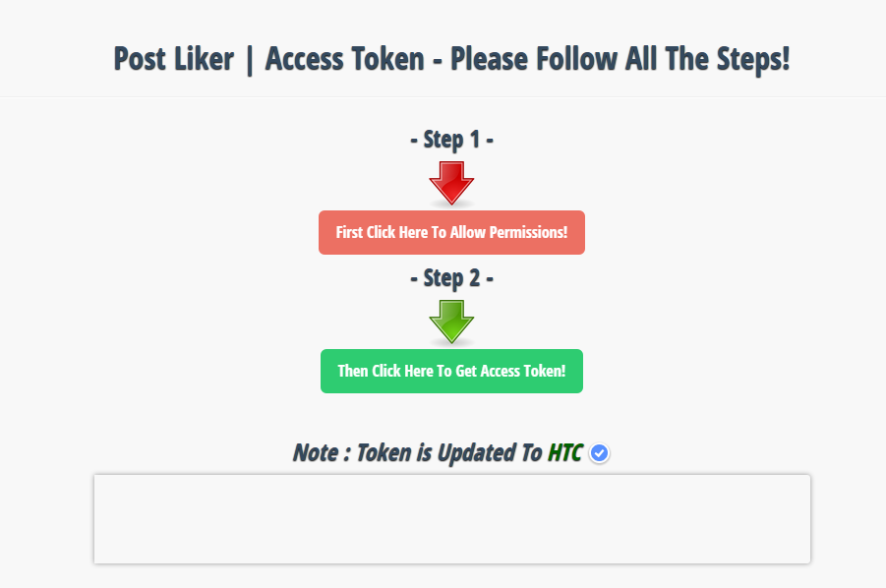Click the dash before Step 1 label
The height and width of the screenshot is (588, 886).
[414, 140]
